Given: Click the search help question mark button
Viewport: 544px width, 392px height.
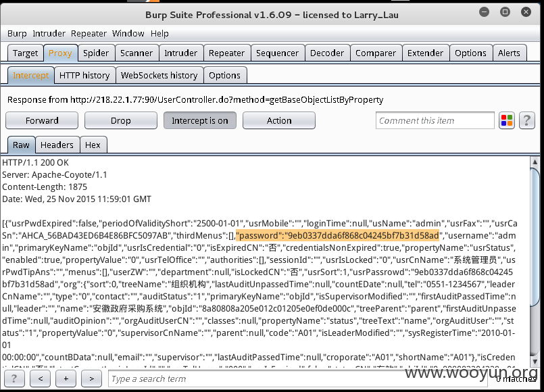Looking at the screenshot, I should point(14,378).
